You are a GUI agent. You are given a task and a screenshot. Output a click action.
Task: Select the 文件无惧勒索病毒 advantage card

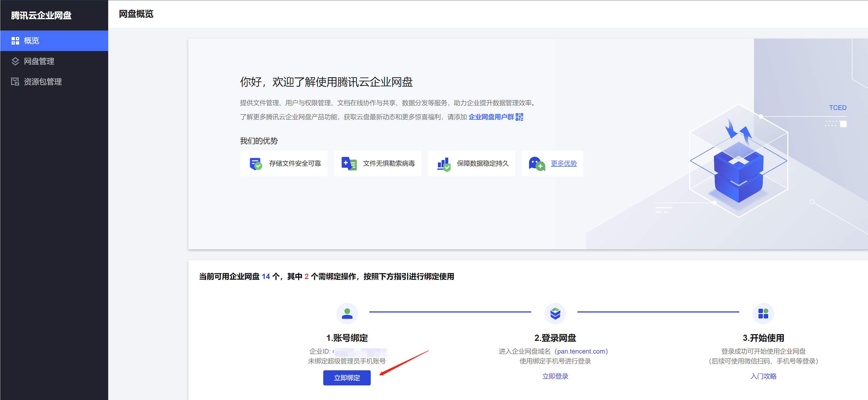(377, 163)
